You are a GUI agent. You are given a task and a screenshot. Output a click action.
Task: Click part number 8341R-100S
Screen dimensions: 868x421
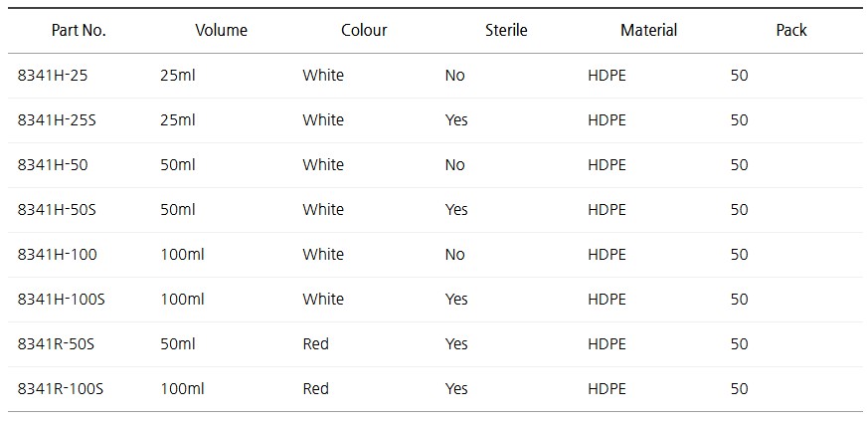coord(60,389)
